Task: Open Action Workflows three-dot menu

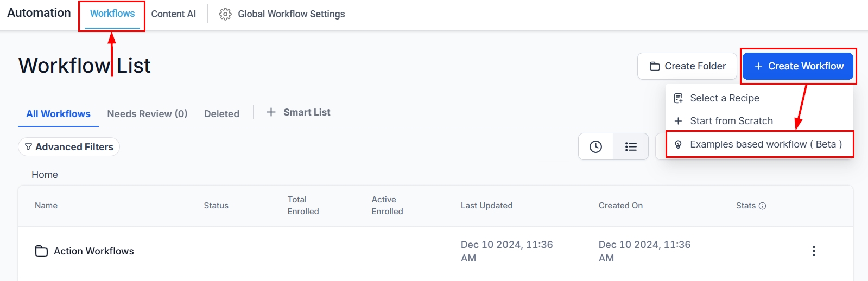Action: point(813,251)
